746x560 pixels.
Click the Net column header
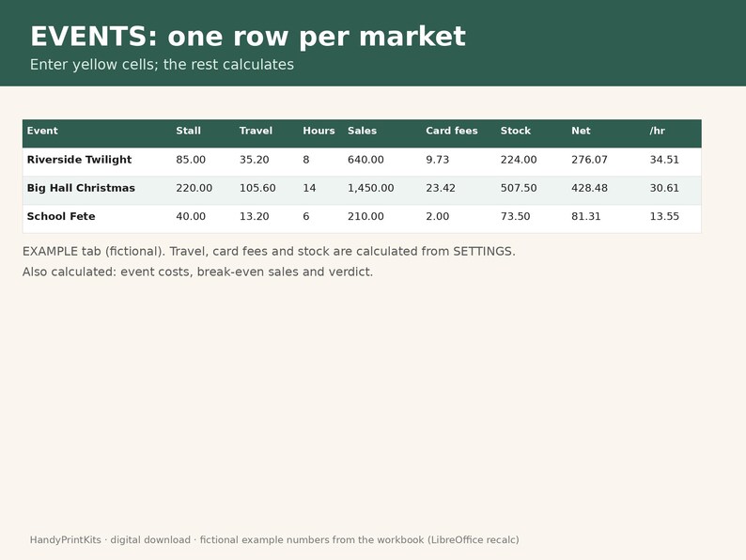(581, 131)
